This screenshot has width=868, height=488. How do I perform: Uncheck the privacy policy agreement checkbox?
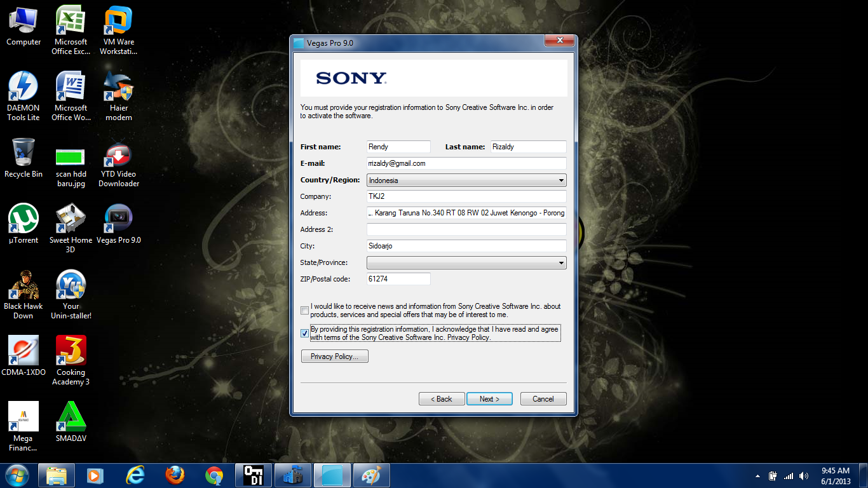coord(305,334)
